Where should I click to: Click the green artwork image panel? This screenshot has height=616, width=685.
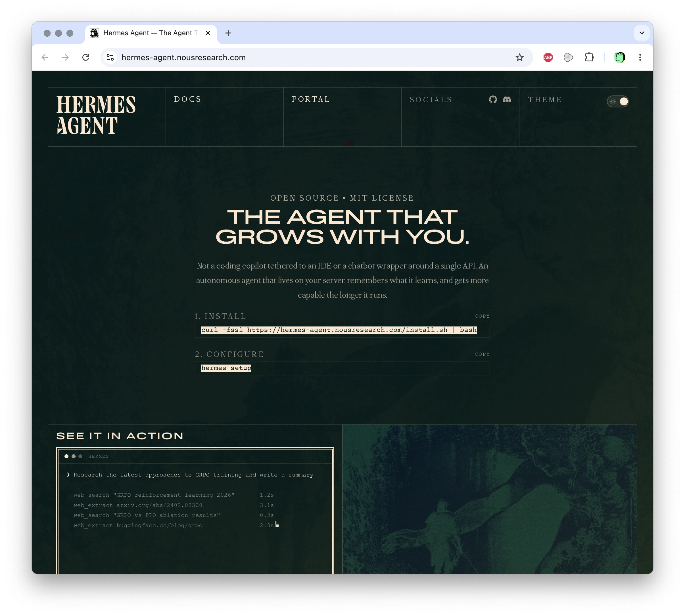(x=490, y=499)
